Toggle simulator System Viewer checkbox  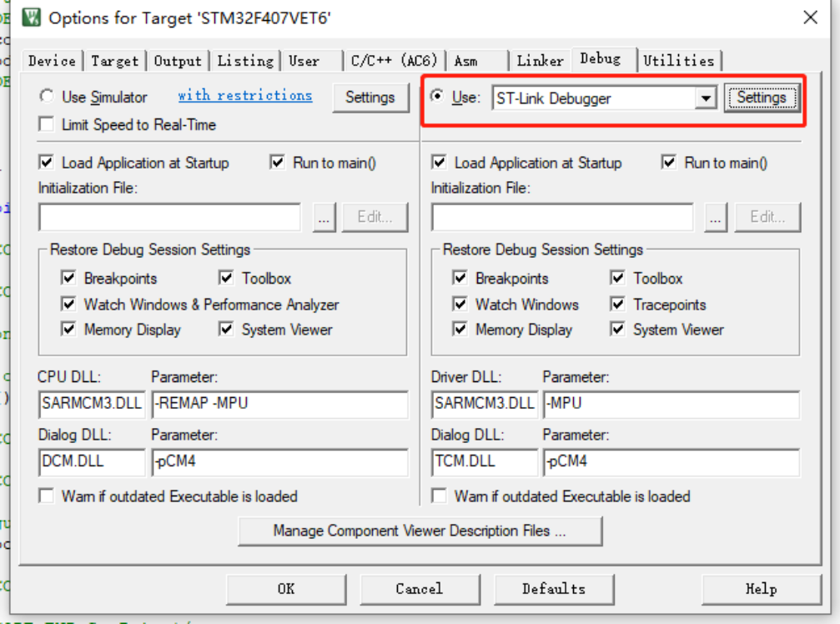(x=226, y=329)
